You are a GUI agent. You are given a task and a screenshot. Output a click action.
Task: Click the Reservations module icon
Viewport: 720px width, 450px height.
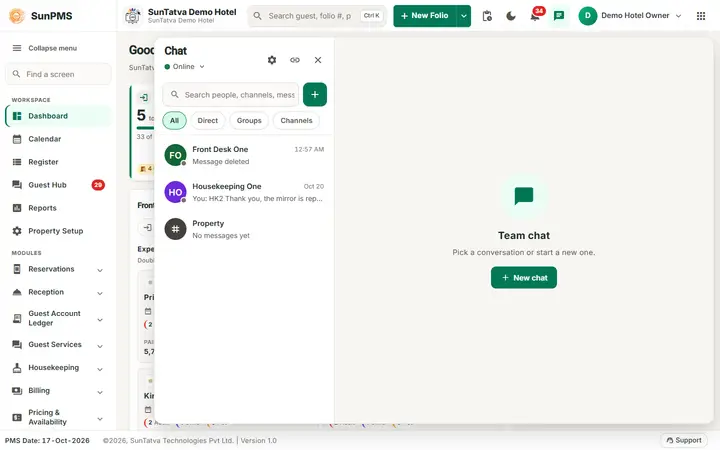(x=17, y=269)
